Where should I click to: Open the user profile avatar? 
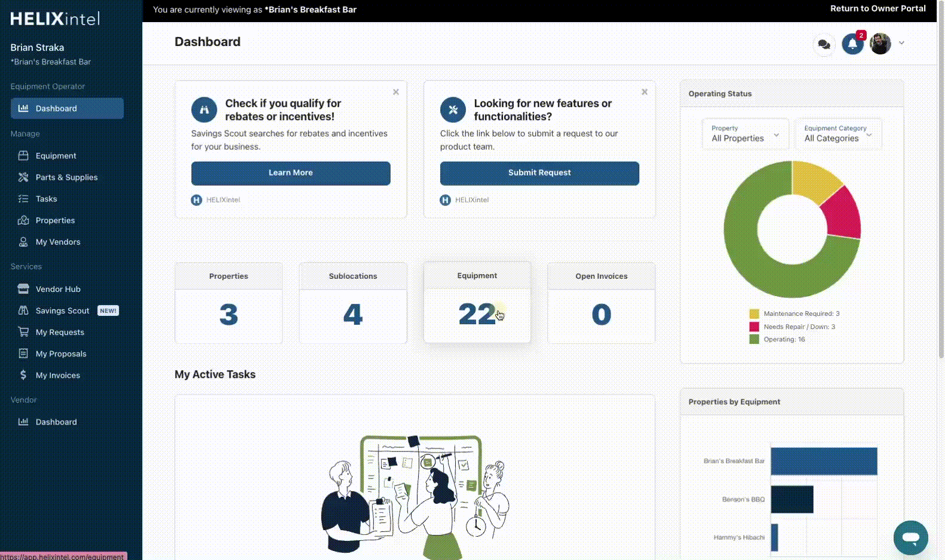click(x=880, y=44)
